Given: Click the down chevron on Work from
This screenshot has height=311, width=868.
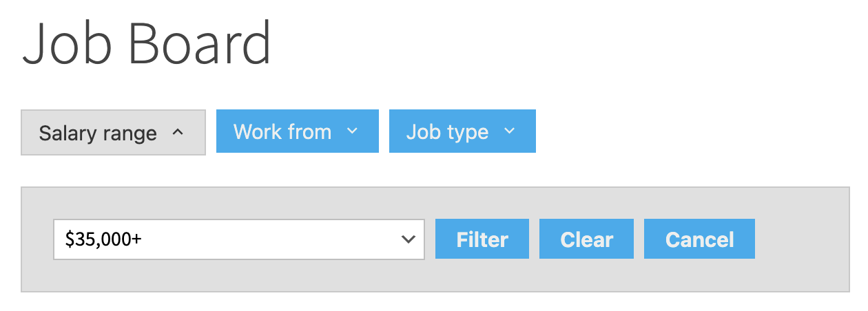Looking at the screenshot, I should click(352, 131).
